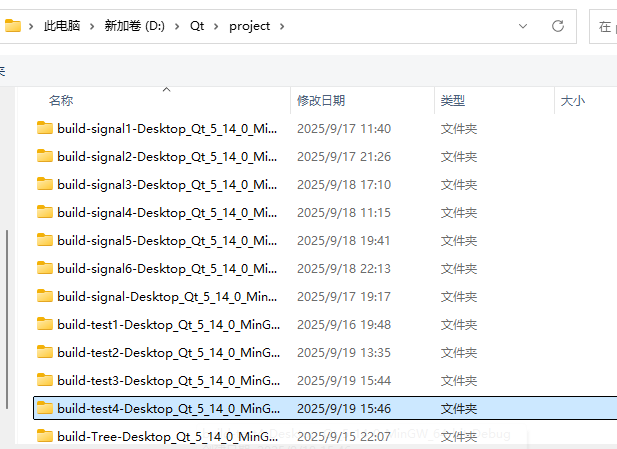Click date 2025/9/18 11:15
The width and height of the screenshot is (617, 449).
point(344,212)
